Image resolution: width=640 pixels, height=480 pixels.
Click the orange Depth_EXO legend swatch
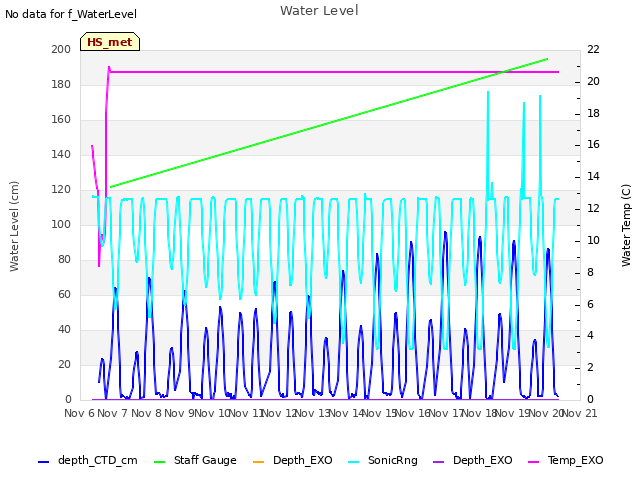tap(259, 461)
